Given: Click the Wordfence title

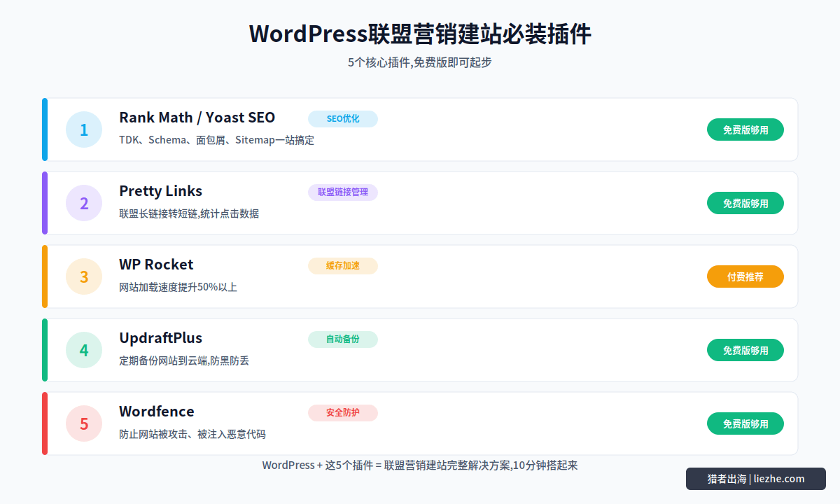Looking at the screenshot, I should click(x=157, y=412).
